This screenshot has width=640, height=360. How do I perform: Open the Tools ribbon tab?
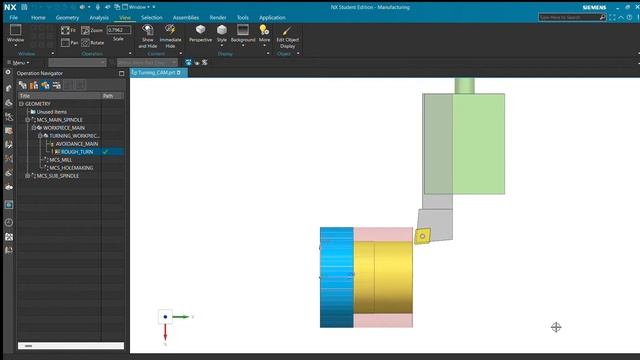(x=242, y=18)
